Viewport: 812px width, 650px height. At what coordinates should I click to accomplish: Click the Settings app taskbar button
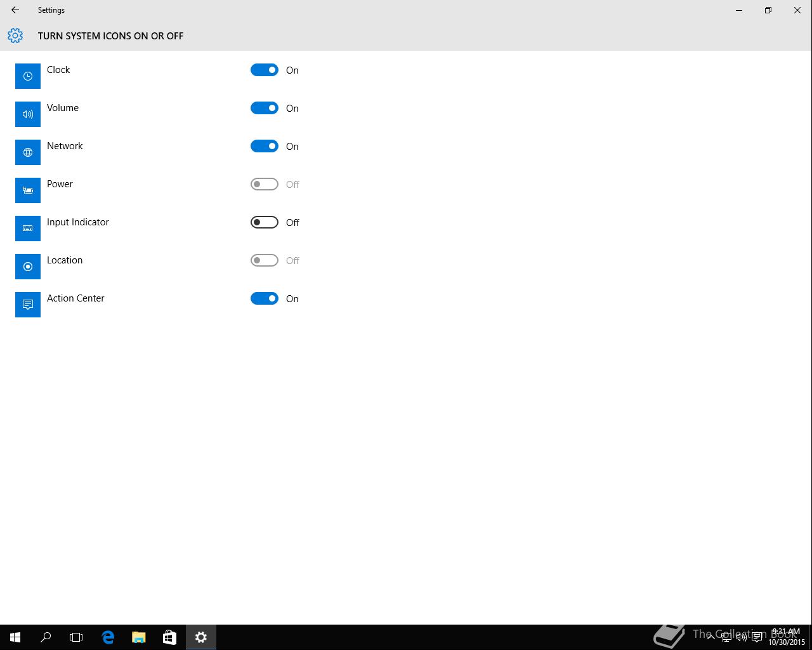click(x=201, y=637)
